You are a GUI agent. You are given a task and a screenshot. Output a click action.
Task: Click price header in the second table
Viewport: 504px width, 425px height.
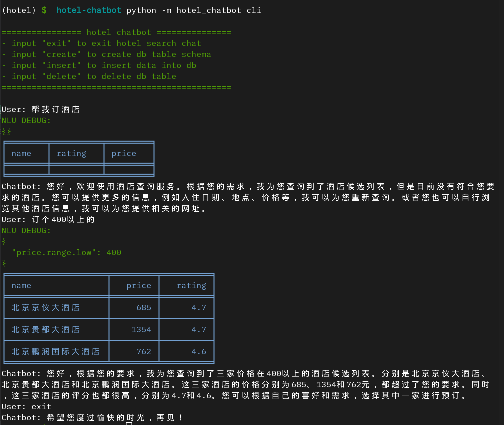tap(139, 285)
